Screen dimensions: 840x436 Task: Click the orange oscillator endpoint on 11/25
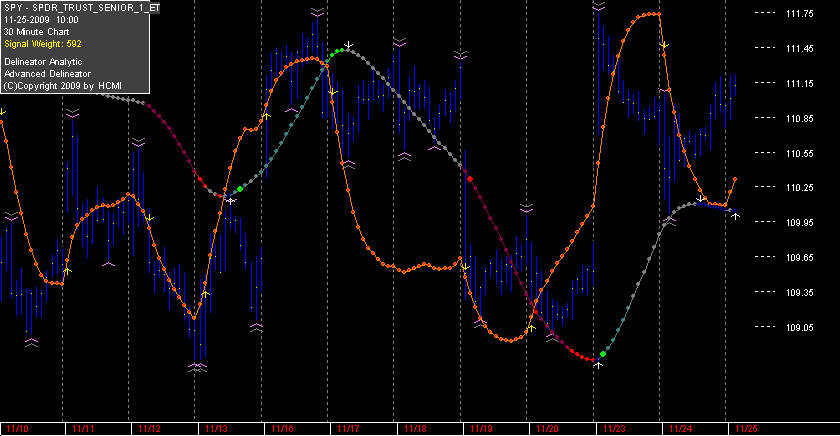pyautogui.click(x=735, y=179)
